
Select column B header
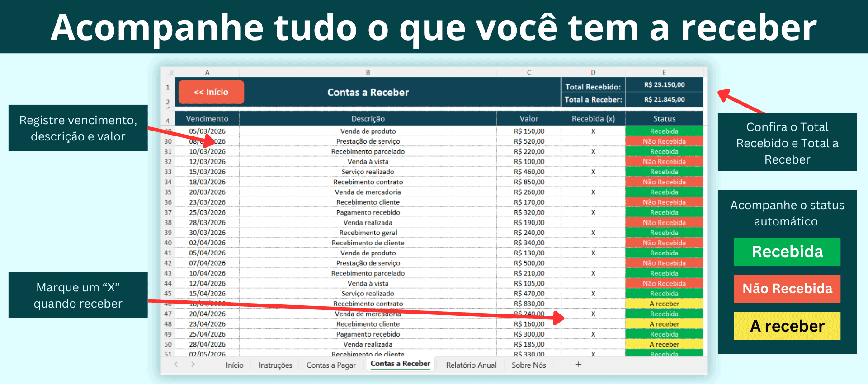(x=368, y=72)
